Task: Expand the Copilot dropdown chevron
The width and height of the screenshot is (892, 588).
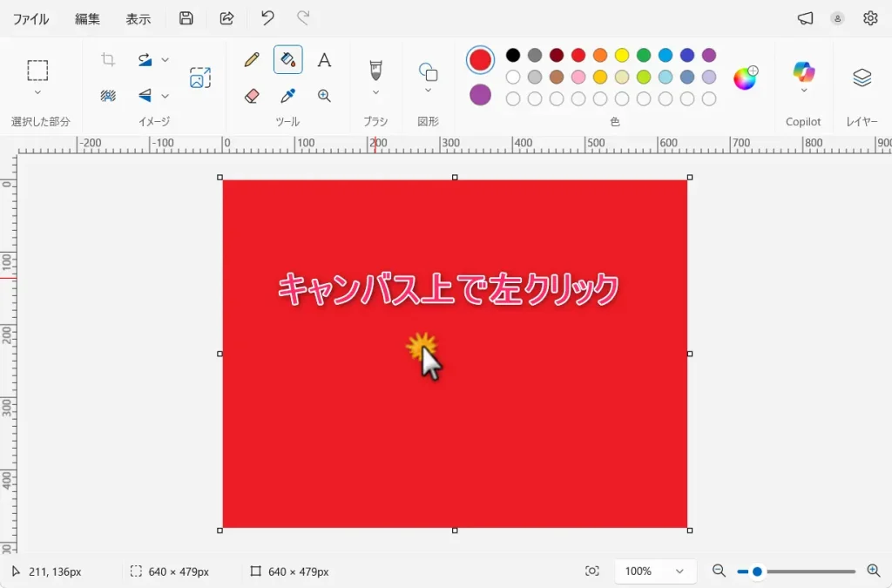Action: (804, 91)
